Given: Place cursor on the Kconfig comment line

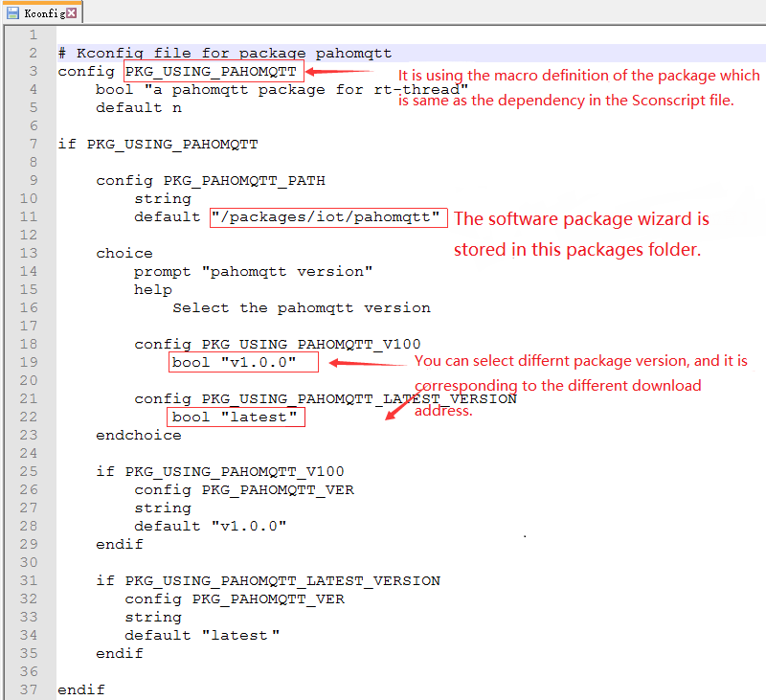Looking at the screenshot, I should click(224, 53).
